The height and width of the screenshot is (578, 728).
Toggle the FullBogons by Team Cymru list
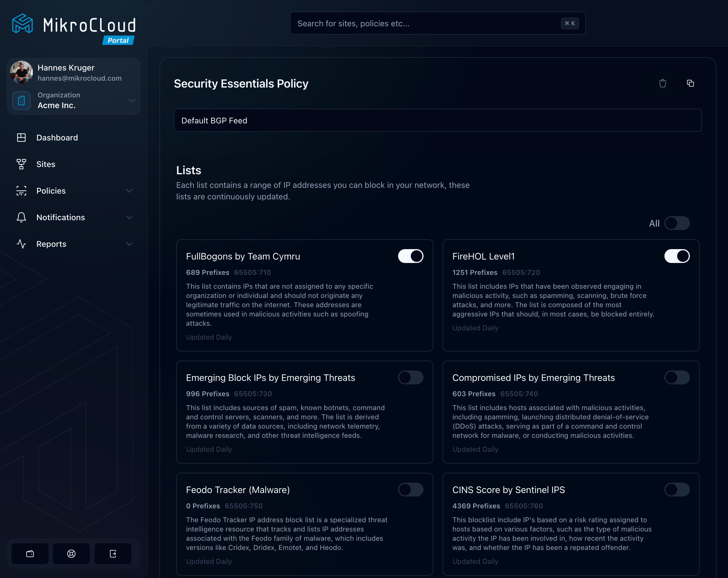pyautogui.click(x=411, y=256)
